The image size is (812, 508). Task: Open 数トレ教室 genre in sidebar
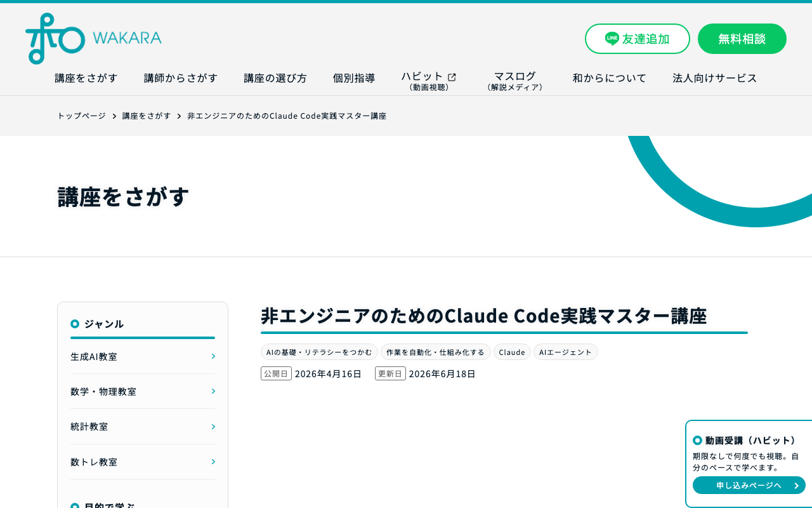tap(143, 462)
